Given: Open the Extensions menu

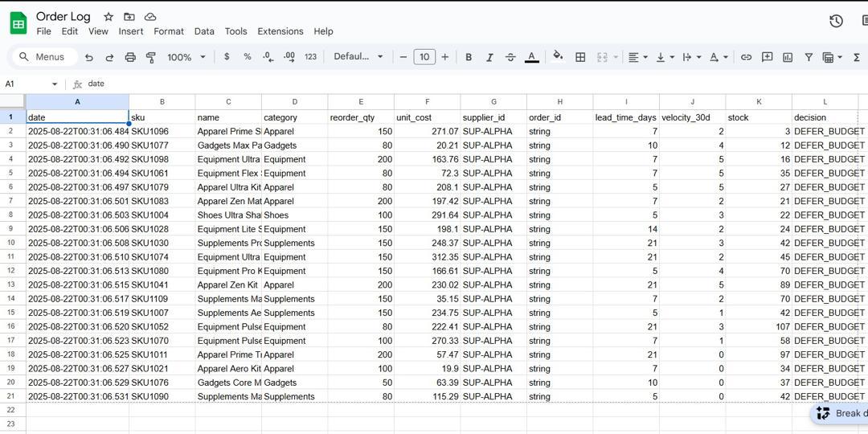Looking at the screenshot, I should (280, 31).
